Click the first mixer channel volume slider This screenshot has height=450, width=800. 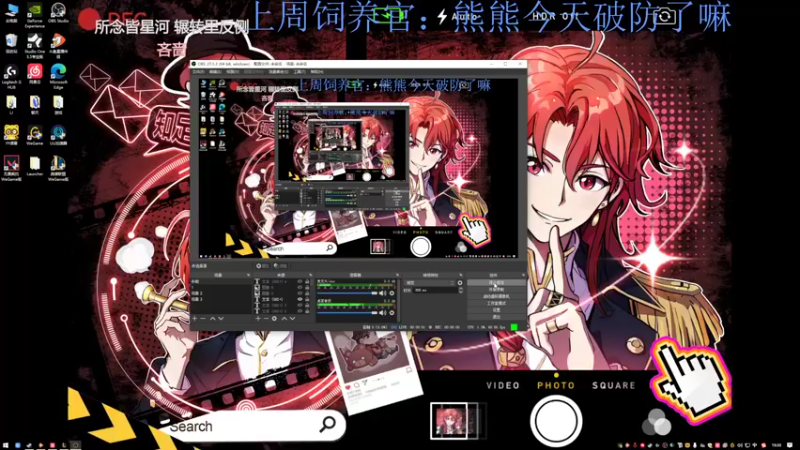pyautogui.click(x=347, y=293)
